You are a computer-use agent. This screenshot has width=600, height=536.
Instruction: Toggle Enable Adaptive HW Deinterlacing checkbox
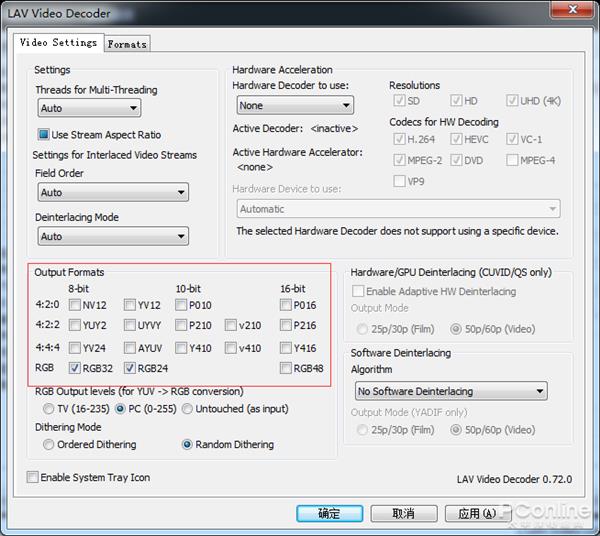click(358, 291)
